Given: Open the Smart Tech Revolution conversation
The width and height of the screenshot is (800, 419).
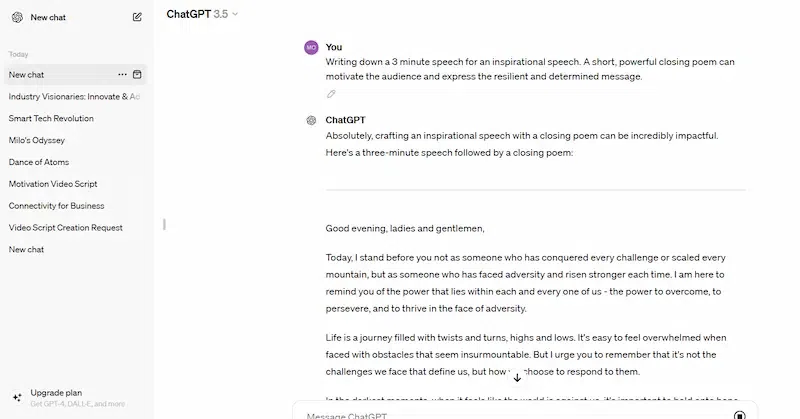Looking at the screenshot, I should click(x=51, y=119).
